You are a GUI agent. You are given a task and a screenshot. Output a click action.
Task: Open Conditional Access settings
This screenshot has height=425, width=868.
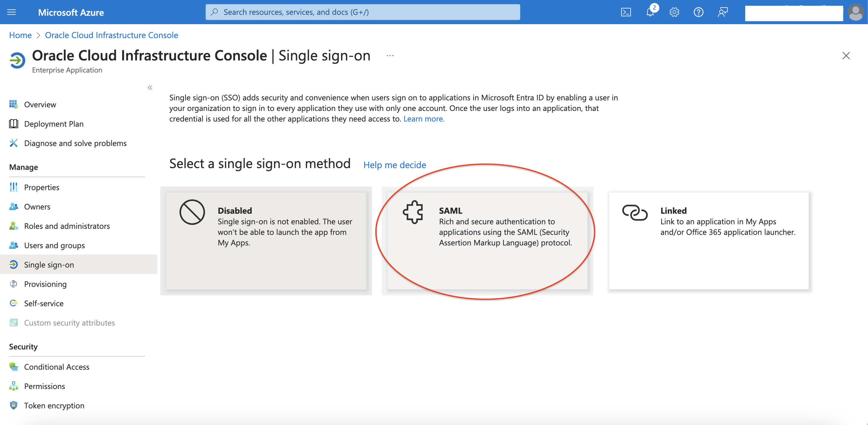pos(56,367)
